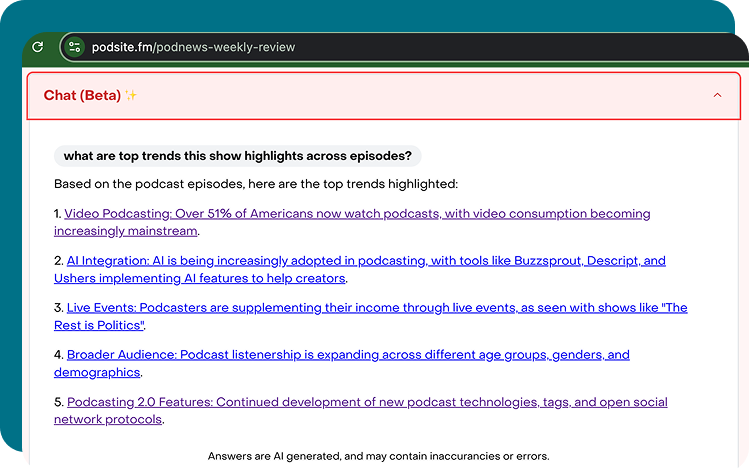Open the AI Integration trend link
The width and height of the screenshot is (749, 472).
coord(360,269)
